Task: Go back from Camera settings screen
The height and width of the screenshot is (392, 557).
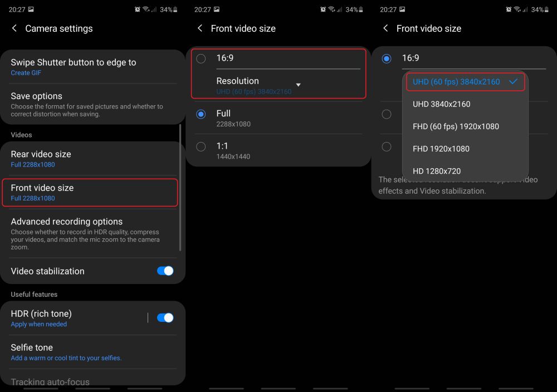Action: click(14, 28)
